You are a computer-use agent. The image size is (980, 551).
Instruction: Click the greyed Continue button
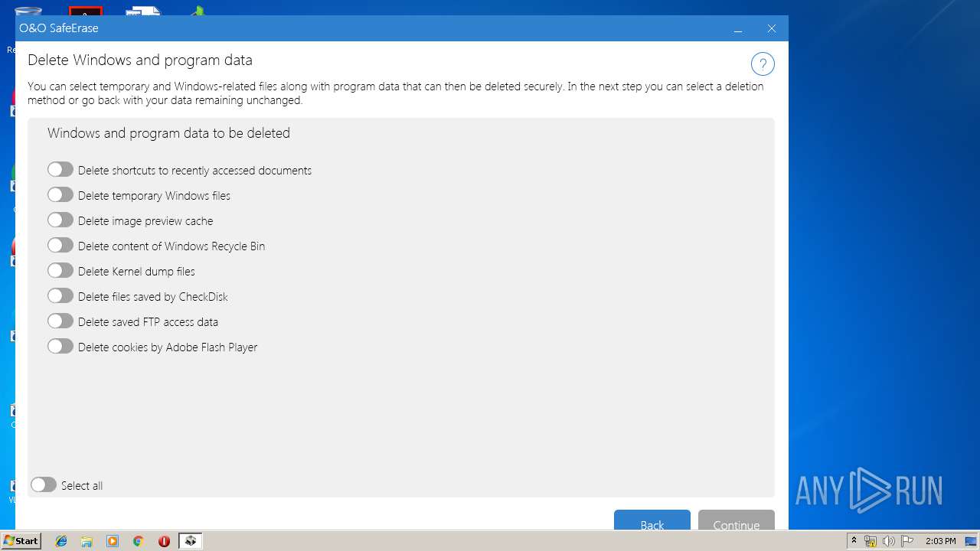click(x=737, y=520)
